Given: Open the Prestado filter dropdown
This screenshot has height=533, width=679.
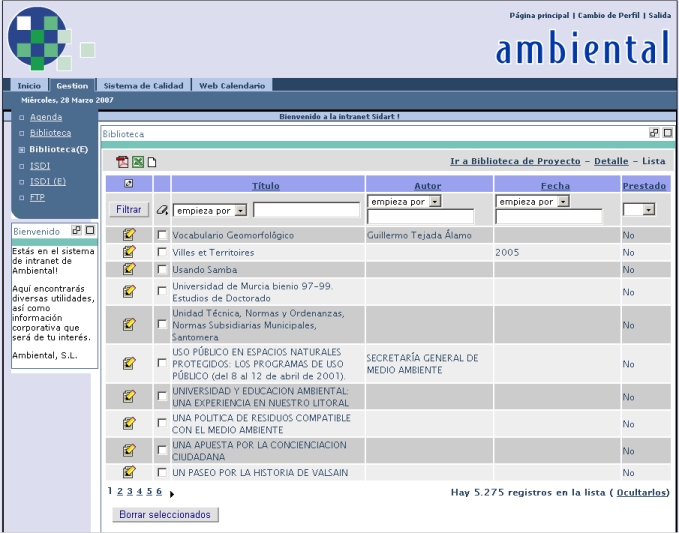Looking at the screenshot, I should coord(638,210).
